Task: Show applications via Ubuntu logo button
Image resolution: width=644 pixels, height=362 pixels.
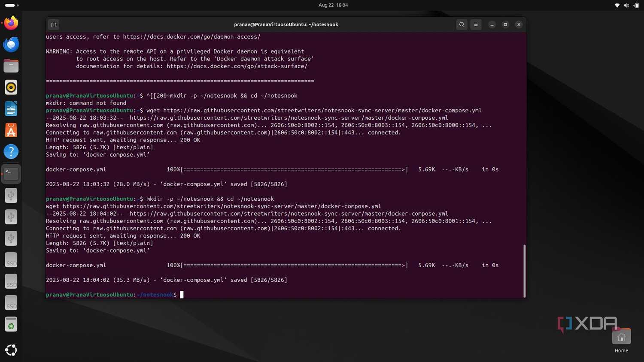Action: click(x=11, y=350)
